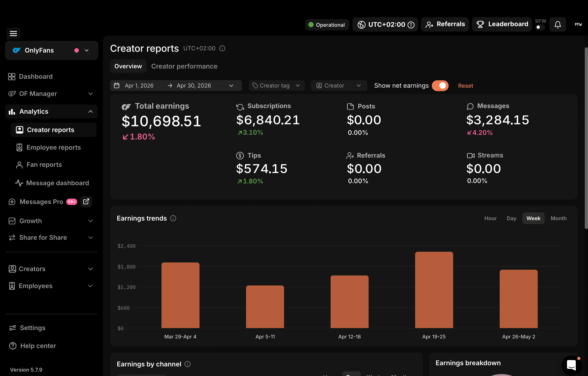This screenshot has height=376, width=588.
Task: Click the calendar icon in date range
Action: pos(117,86)
